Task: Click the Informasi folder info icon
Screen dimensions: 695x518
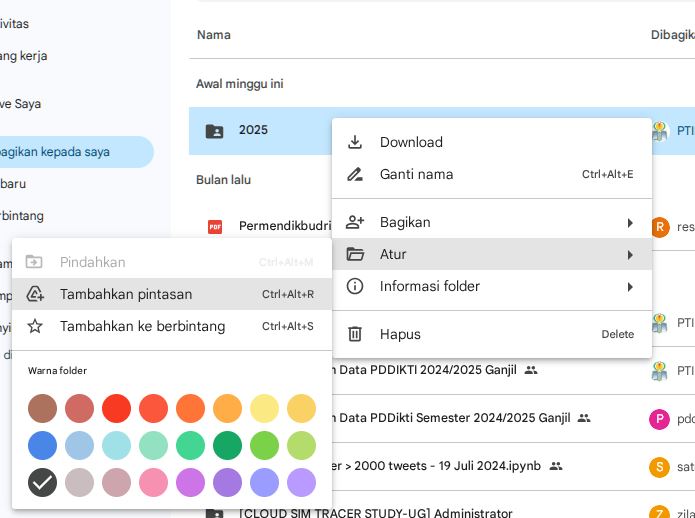Action: point(355,286)
